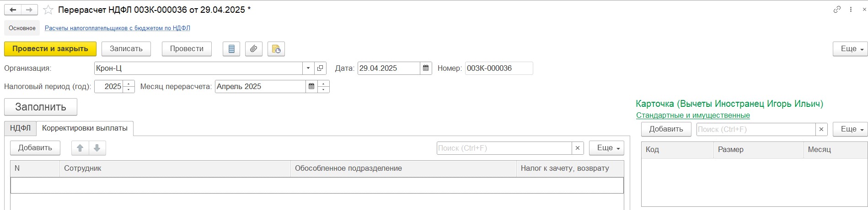Switch to the НДФЛ tab
Screen dimensions: 868x210
21,128
